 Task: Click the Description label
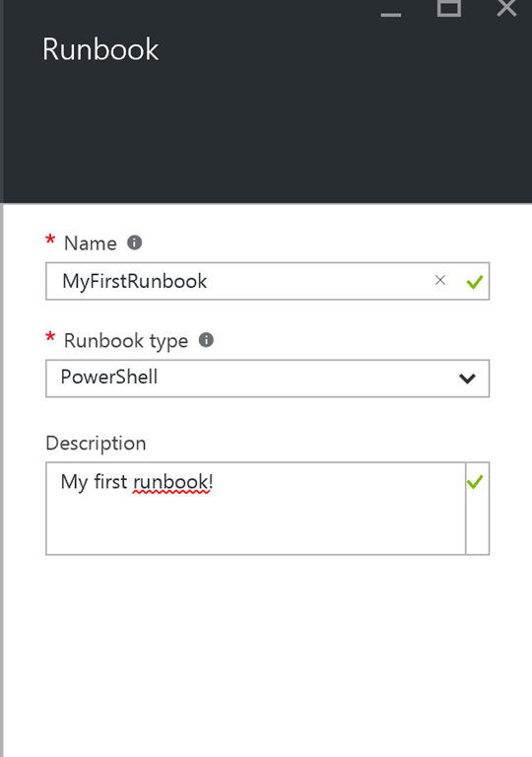click(96, 444)
